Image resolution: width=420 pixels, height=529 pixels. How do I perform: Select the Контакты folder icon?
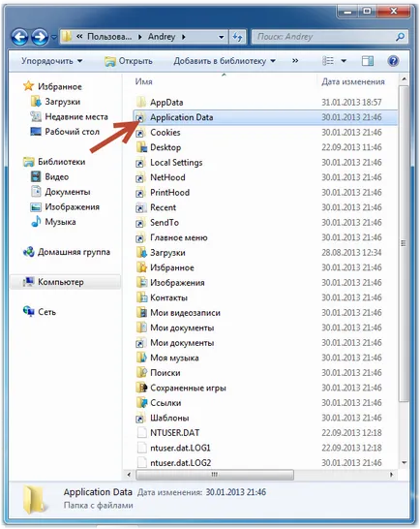[x=141, y=297]
